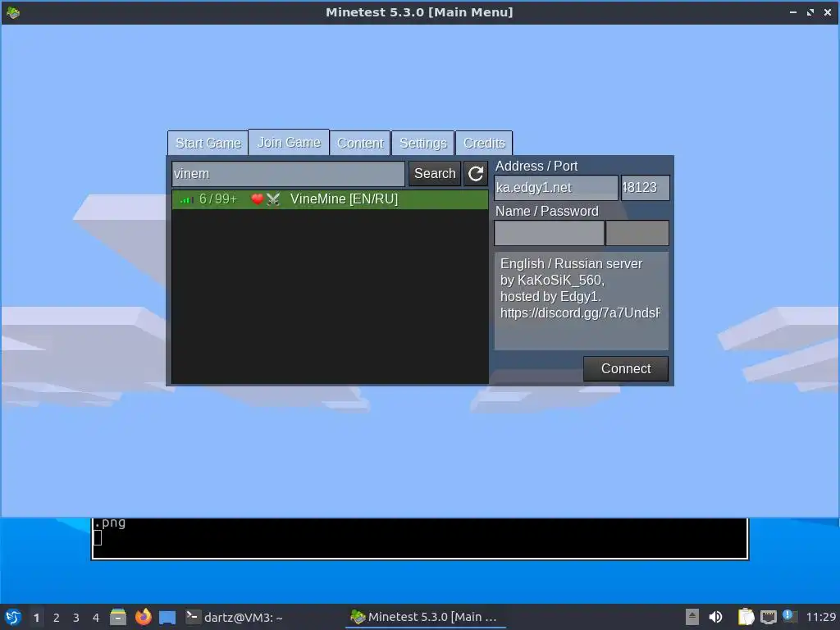Connect to the selected server

[626, 368]
